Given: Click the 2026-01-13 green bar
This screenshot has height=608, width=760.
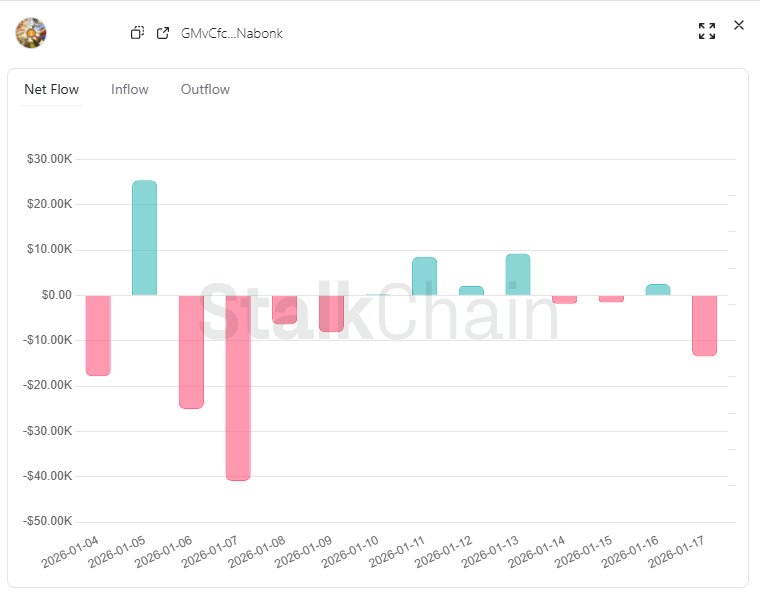Looking at the screenshot, I should (518, 274).
